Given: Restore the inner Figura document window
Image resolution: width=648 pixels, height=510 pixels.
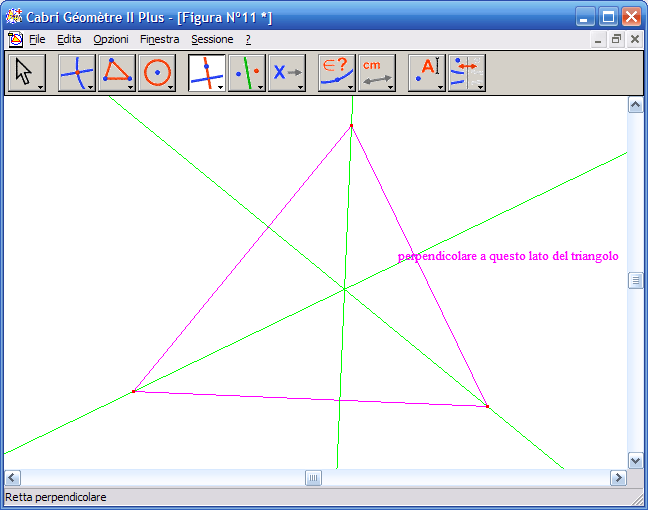Looking at the screenshot, I should pos(616,40).
